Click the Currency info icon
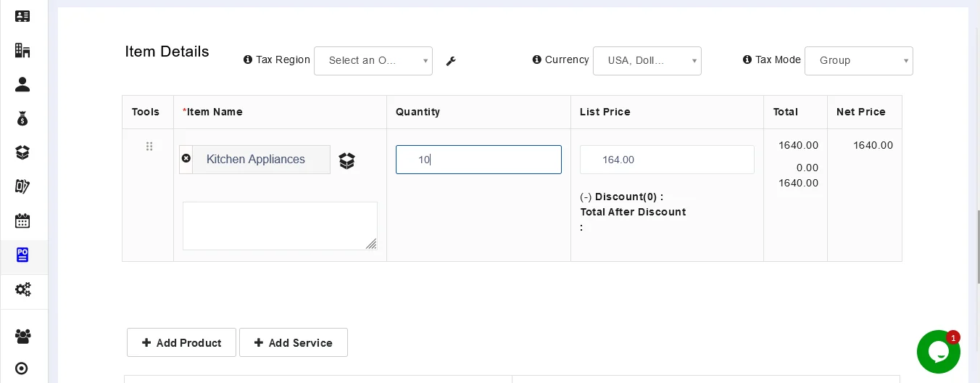Viewport: 980px width, 383px height. point(537,59)
